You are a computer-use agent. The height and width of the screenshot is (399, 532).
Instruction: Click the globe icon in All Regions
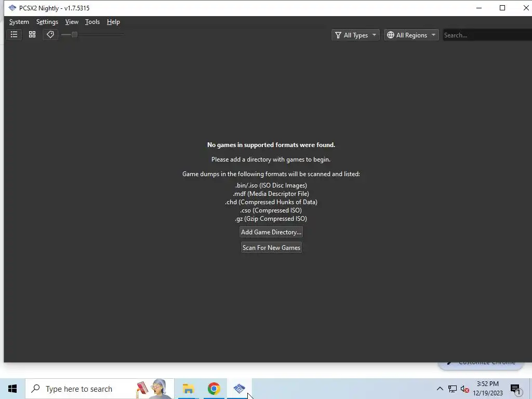pos(391,35)
